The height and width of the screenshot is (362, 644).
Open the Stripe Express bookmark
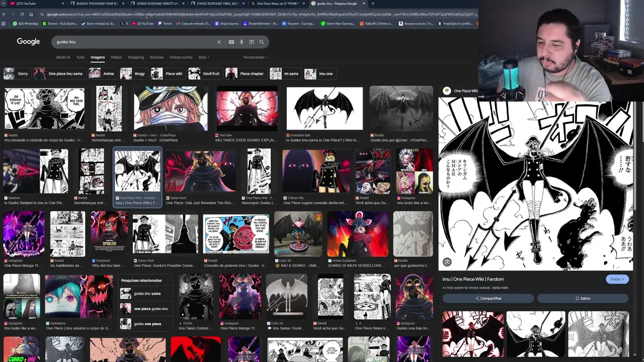(x=227, y=24)
